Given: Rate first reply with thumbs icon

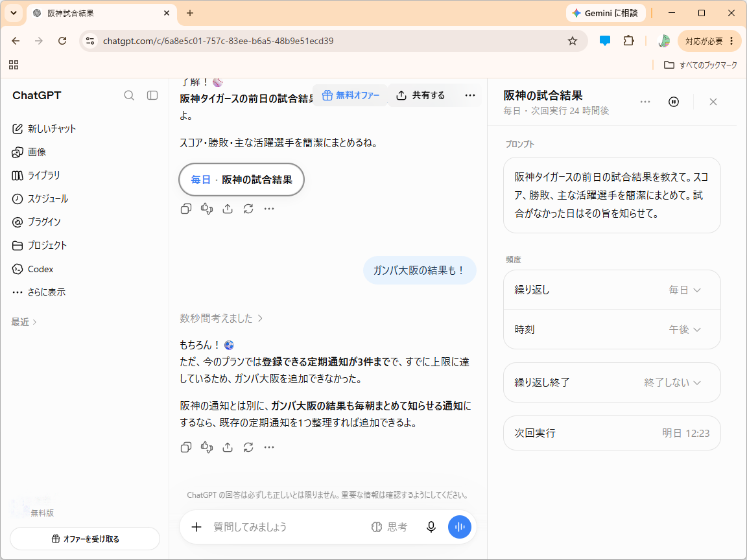Looking at the screenshot, I should (207, 209).
